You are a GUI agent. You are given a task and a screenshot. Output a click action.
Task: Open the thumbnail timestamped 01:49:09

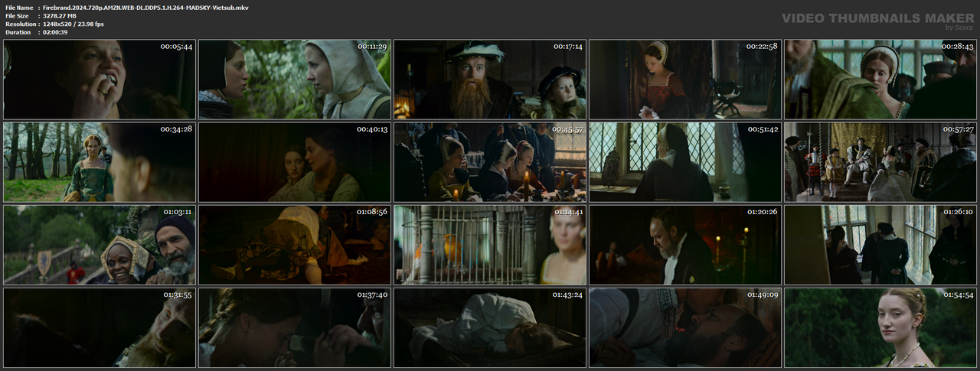(685, 327)
